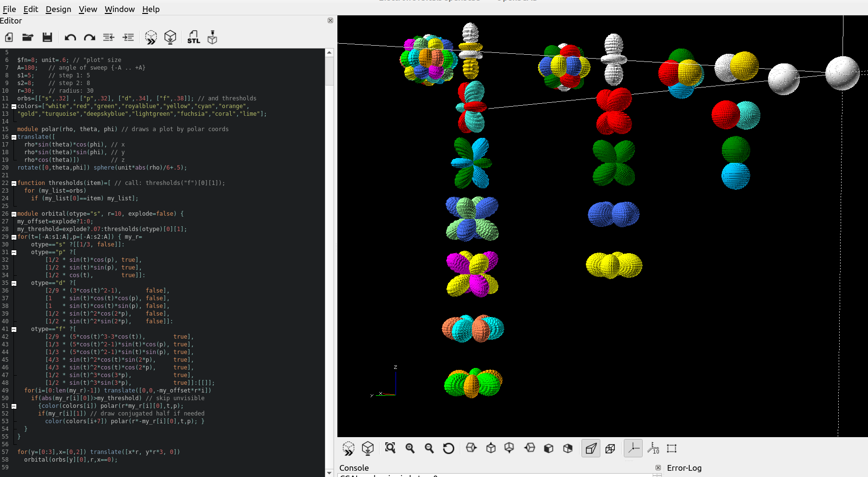This screenshot has height=477, width=868.
Task: Collapse the color block fold at line 51
Action: click(14, 406)
